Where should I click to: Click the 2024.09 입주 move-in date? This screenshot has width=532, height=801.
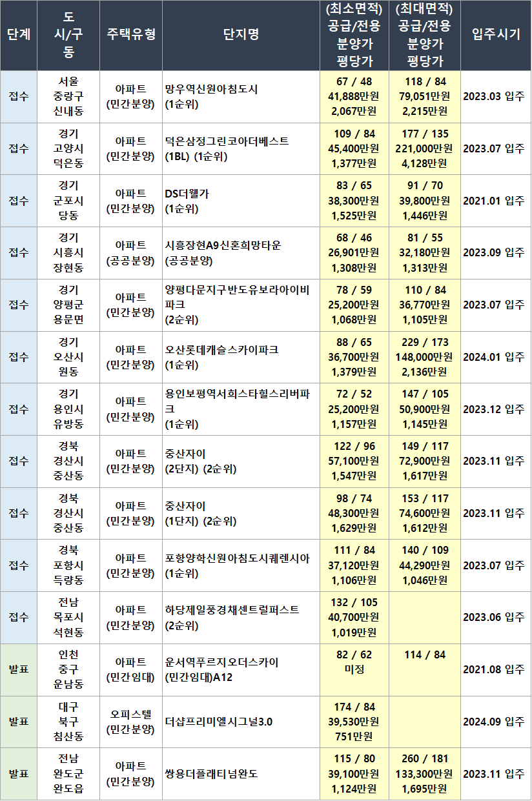494,722
